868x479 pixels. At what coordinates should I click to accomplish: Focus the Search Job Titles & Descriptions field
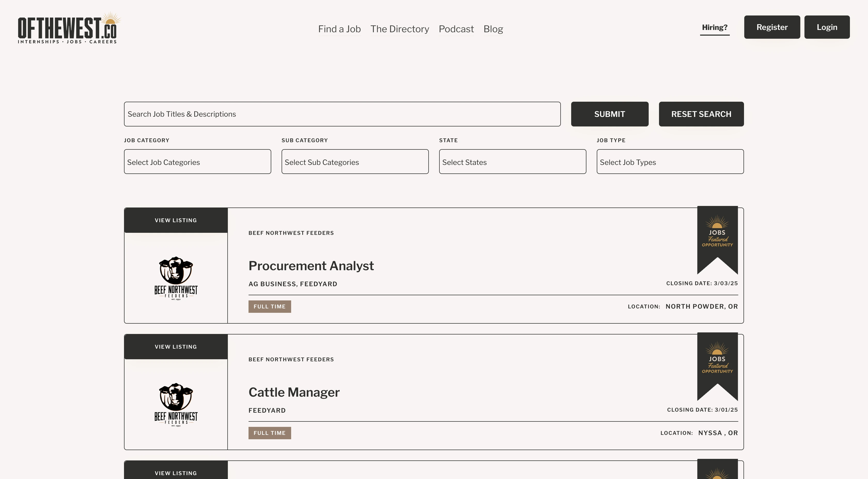342,114
